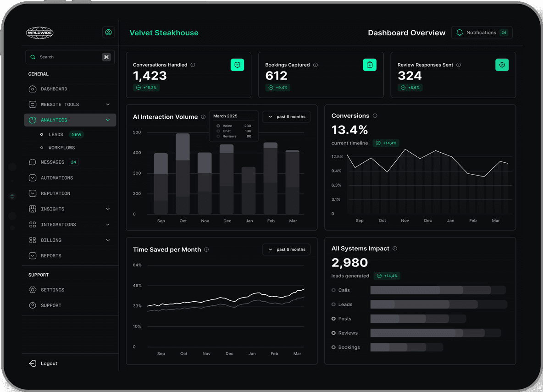Toggle the Chat legend radio

[x=218, y=131]
